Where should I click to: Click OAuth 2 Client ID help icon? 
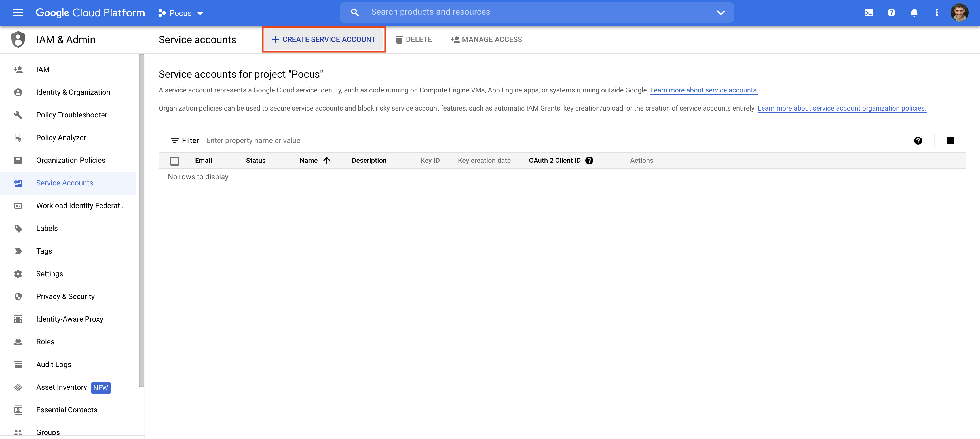coord(589,161)
